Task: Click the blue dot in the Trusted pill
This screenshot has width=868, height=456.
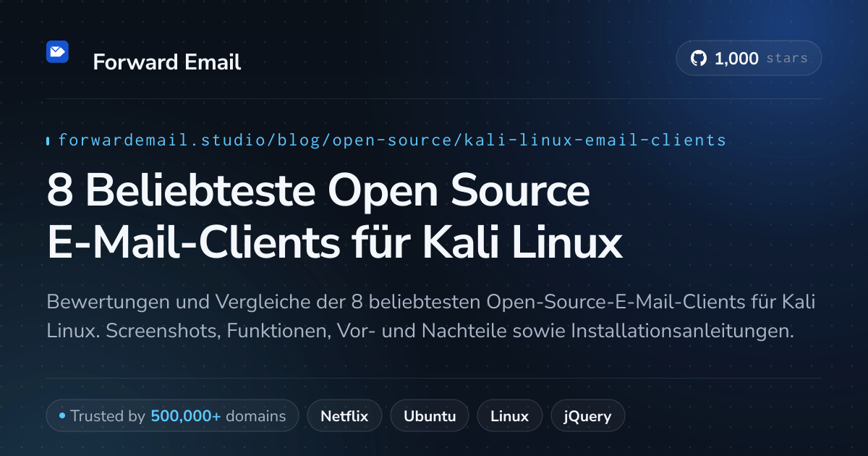Action: point(62,416)
